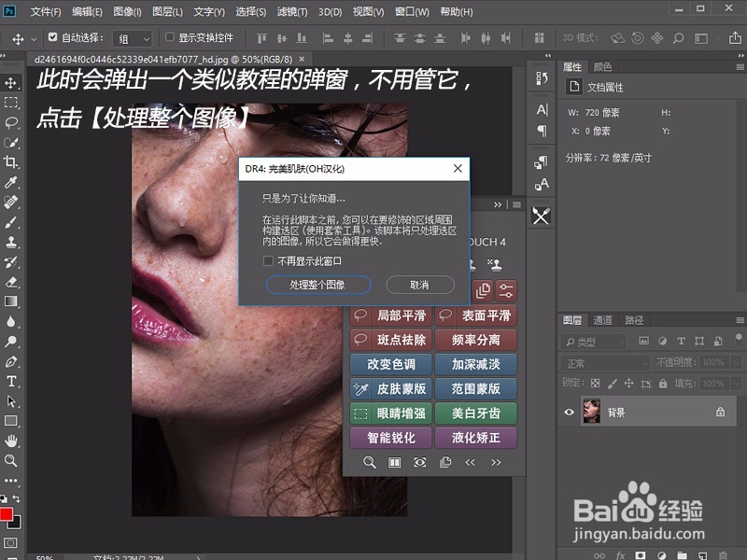Open the 滤镜(T) menu
Image resolution: width=747 pixels, height=560 pixels.
click(x=291, y=12)
